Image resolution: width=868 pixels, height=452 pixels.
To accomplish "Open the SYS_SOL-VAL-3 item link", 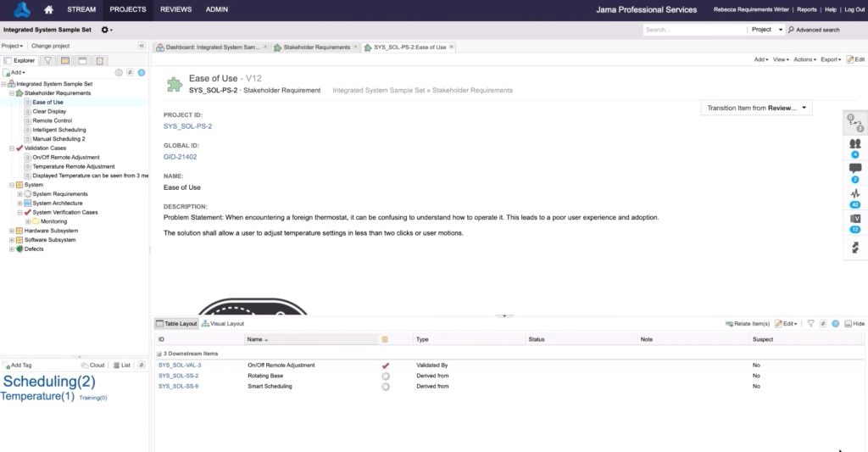I will (x=180, y=365).
